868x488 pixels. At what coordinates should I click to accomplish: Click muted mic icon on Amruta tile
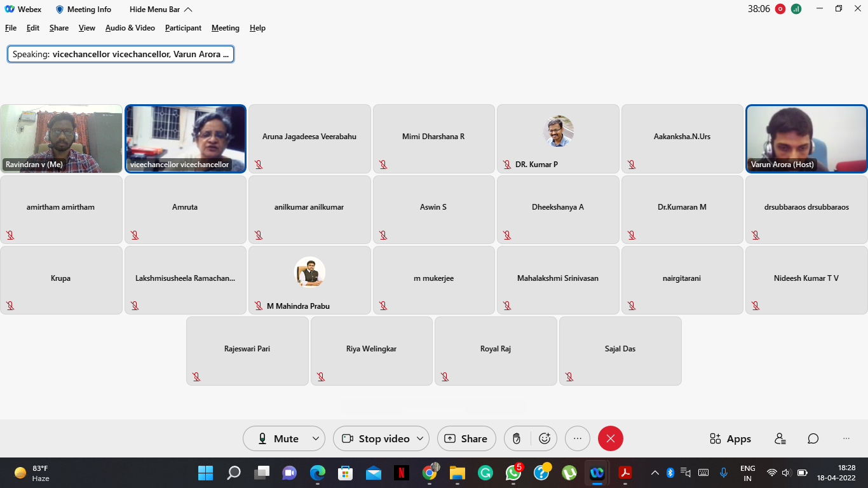tap(135, 235)
